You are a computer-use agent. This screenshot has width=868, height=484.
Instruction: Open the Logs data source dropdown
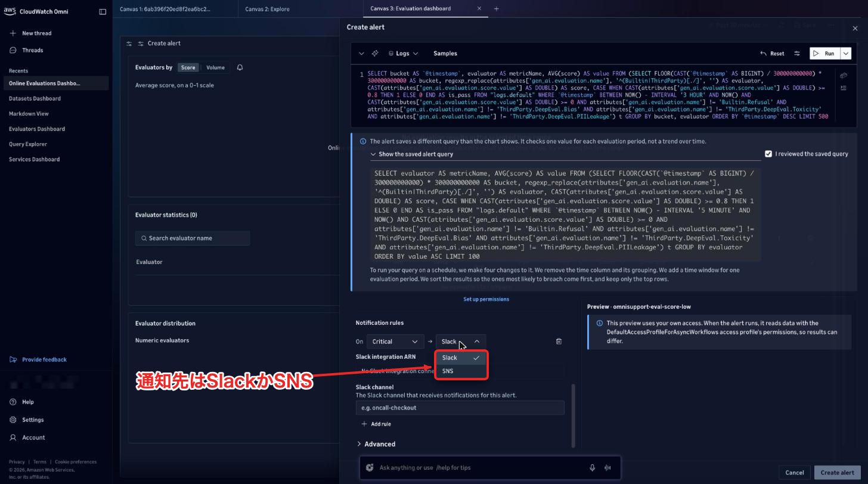click(402, 54)
